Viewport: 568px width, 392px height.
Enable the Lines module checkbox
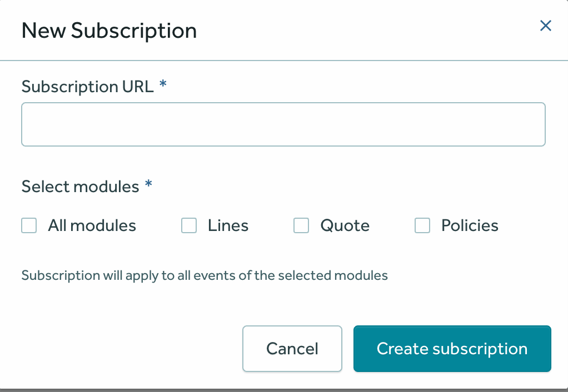pos(189,225)
